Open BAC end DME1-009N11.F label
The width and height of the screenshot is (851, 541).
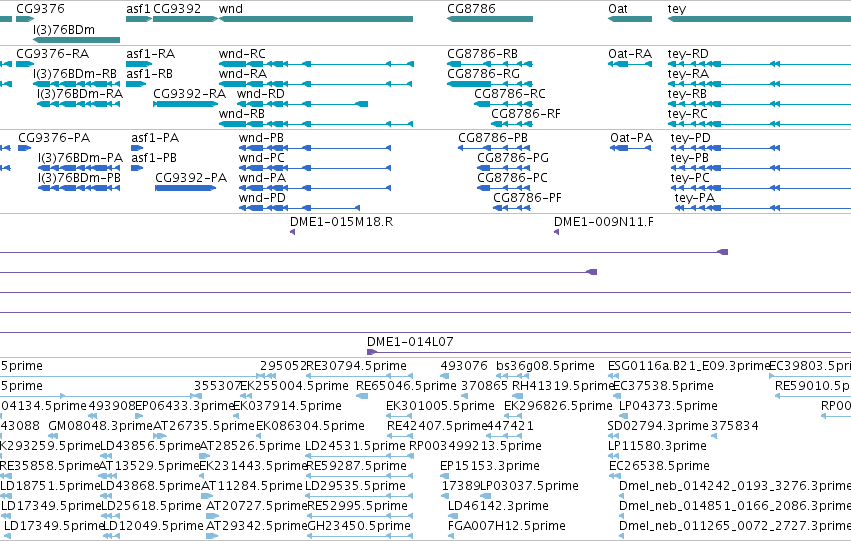click(x=604, y=222)
